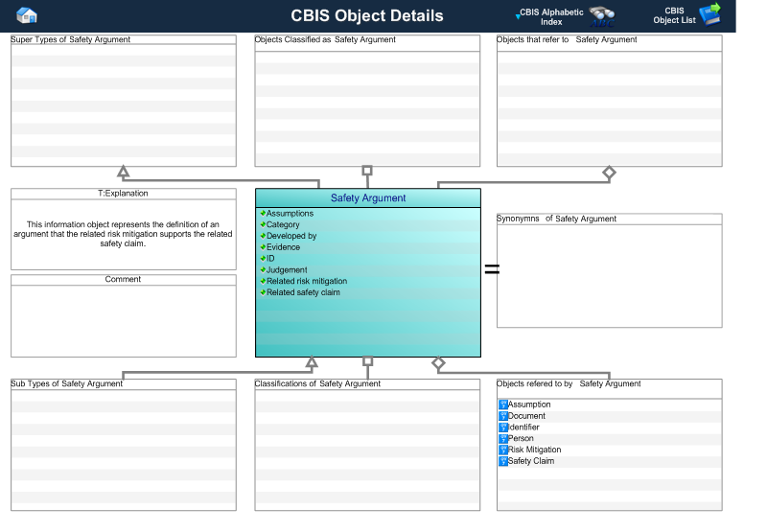This screenshot has width=767, height=532.
Task: Select the Judgement attribute text
Action: pos(287,270)
